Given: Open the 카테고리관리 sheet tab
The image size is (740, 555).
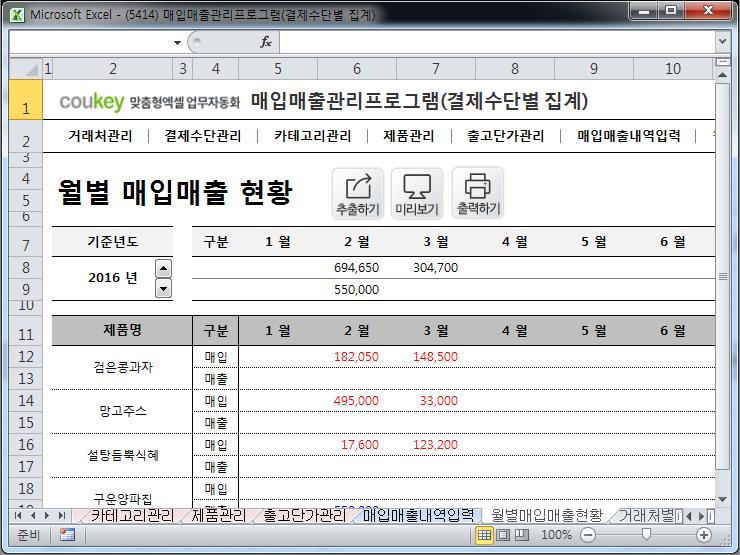Looking at the screenshot, I should 132,515.
